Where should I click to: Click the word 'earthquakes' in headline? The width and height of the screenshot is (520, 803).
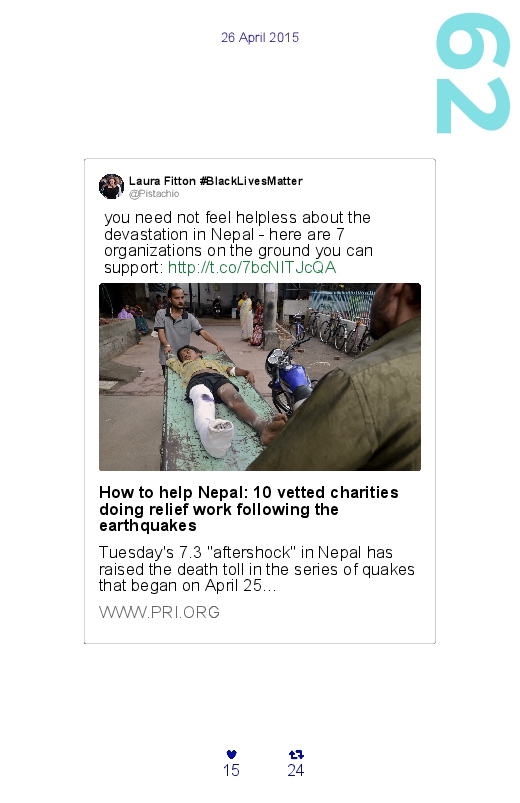pos(148,526)
